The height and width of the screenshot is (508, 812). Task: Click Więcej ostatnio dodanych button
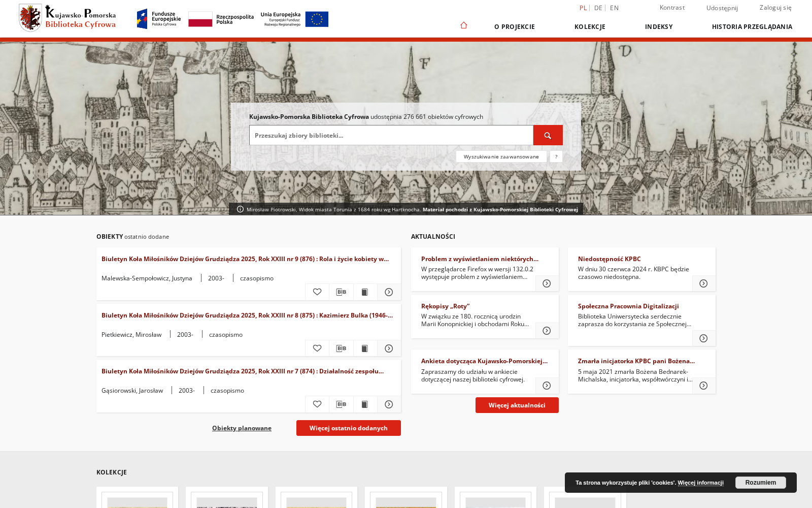point(349,428)
